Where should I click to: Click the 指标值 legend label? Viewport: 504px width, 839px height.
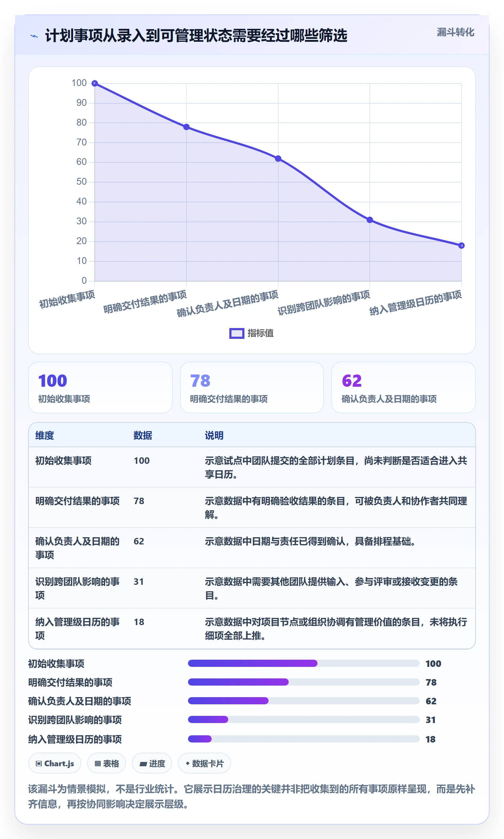(x=261, y=333)
